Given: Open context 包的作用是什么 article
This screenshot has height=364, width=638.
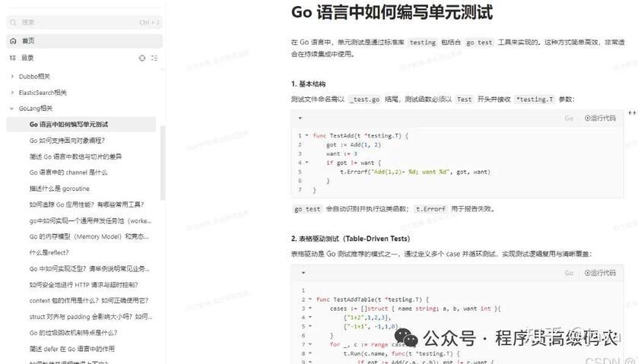Looking at the screenshot, I should 89,301.
